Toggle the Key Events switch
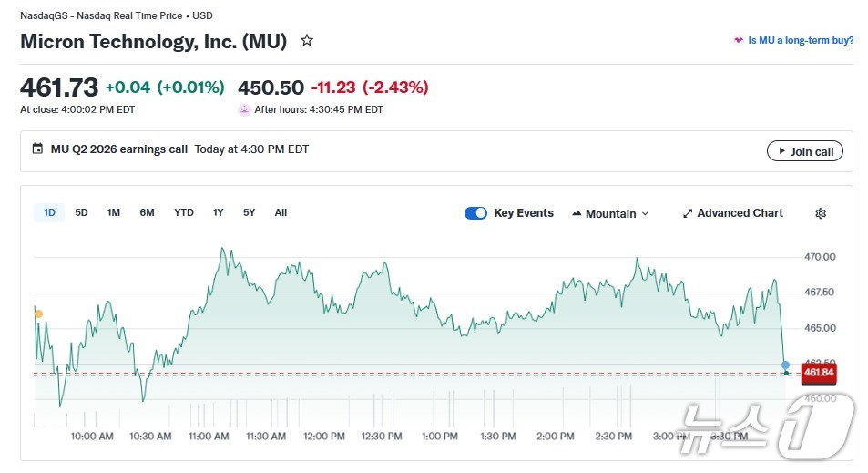The height and width of the screenshot is (473, 868). point(475,213)
